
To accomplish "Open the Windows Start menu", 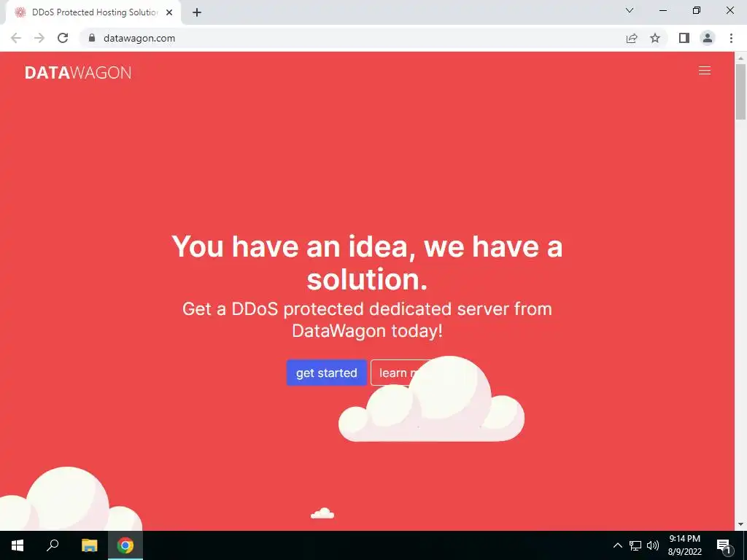I will click(x=18, y=545).
